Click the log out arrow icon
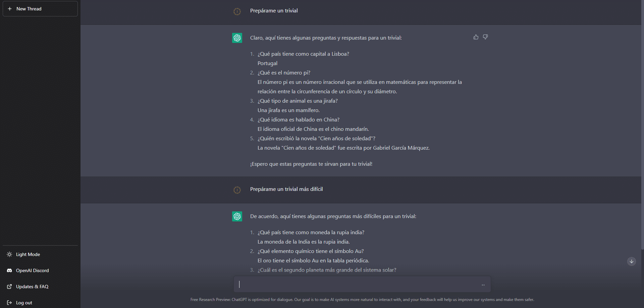 9,303
